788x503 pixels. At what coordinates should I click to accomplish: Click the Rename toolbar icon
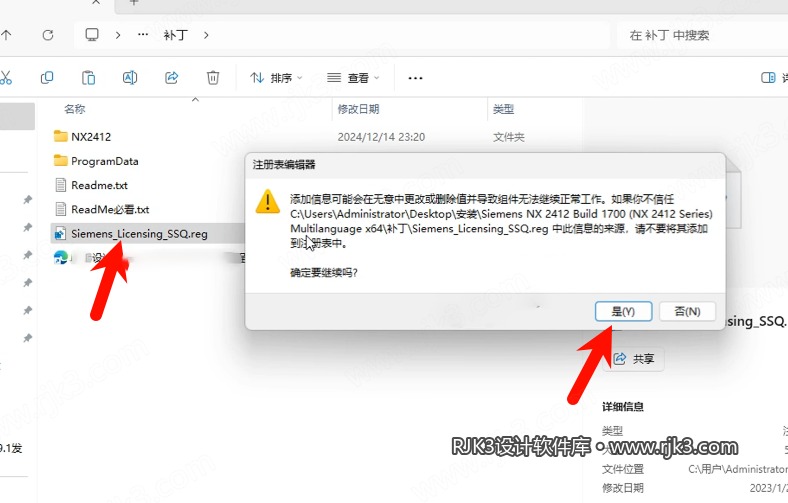click(130, 77)
